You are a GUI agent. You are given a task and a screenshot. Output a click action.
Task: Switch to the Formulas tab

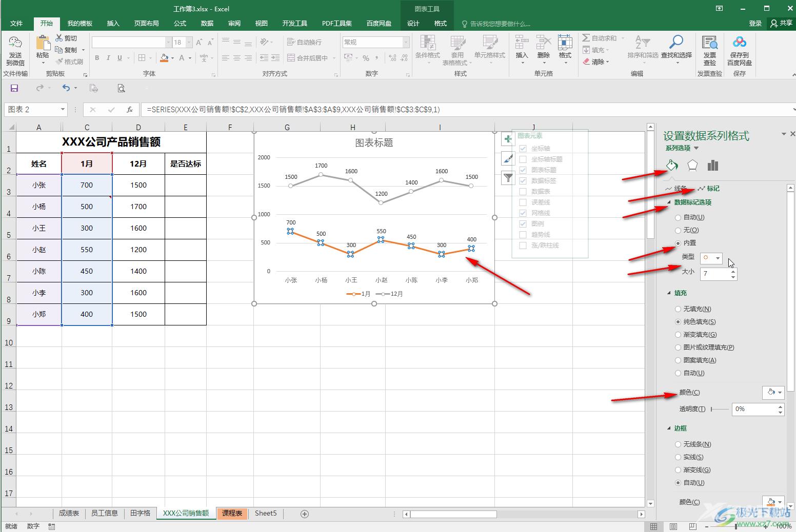[180, 24]
